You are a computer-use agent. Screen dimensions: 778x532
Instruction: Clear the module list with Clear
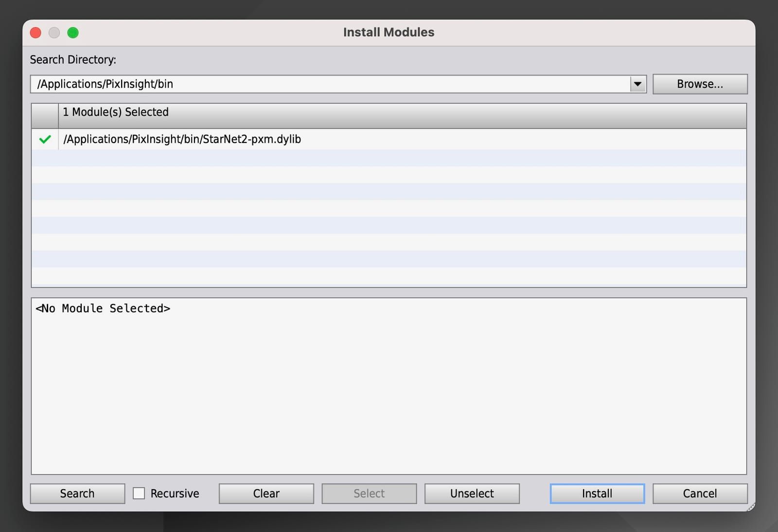[x=266, y=494]
